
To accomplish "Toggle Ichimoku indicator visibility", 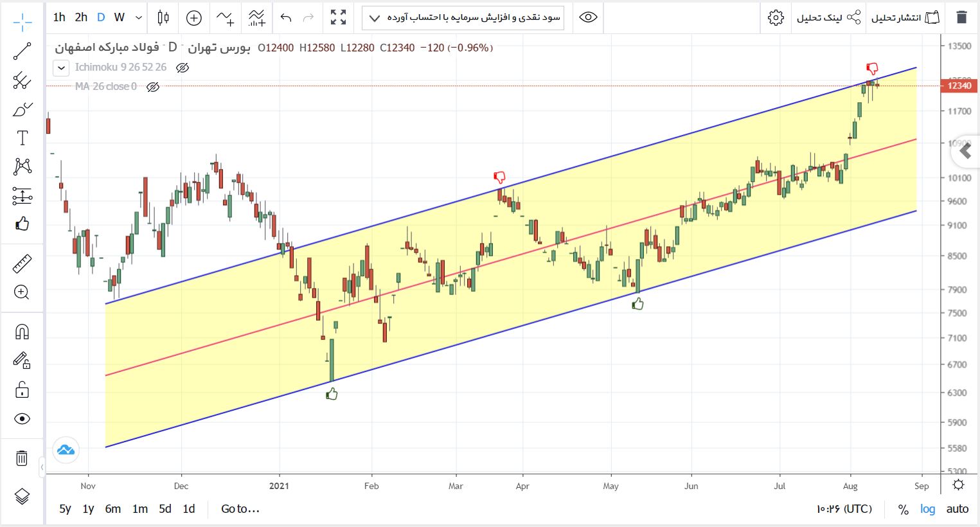I will pos(183,67).
